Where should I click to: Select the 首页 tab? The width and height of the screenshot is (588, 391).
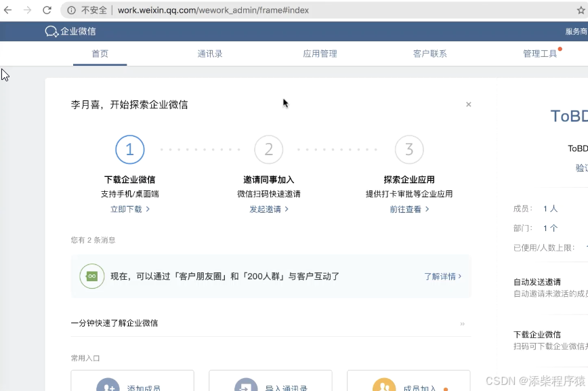pos(100,54)
